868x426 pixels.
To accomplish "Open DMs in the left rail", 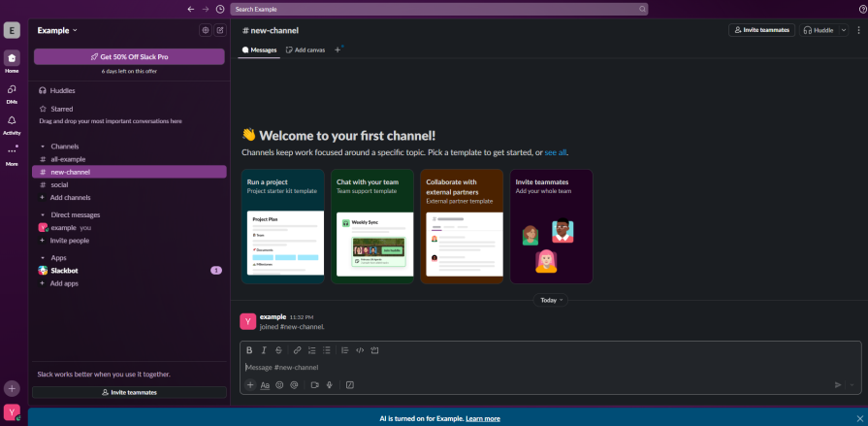I will pos(12,93).
